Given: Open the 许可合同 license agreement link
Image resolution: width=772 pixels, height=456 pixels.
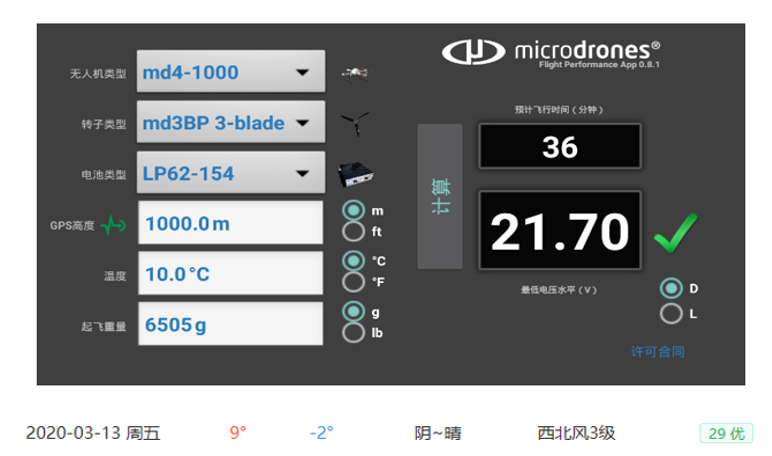Looking at the screenshot, I should pos(657,352).
